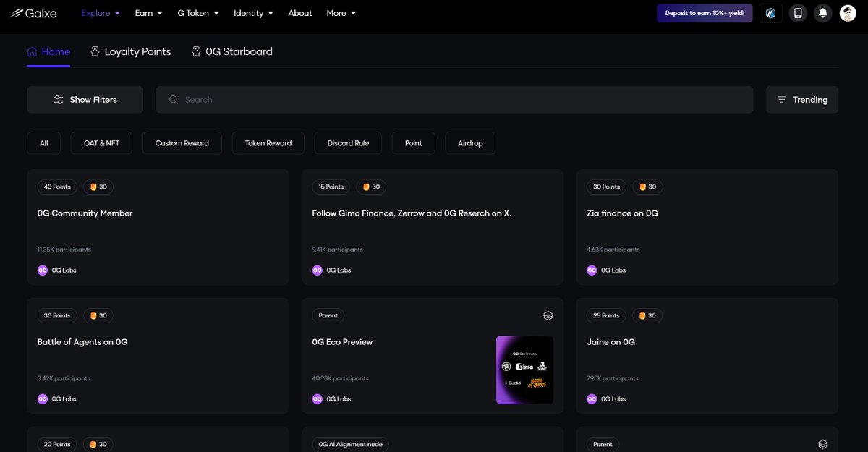Click 0G Labs logo on Battle of Agents card
This screenshot has height=452, width=868.
[x=43, y=399]
